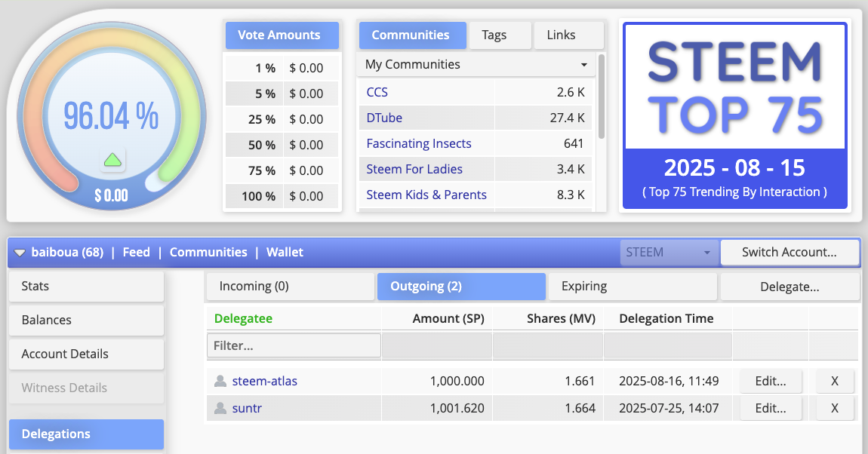Screen dimensions: 868x454
Task: Click the Amount (SP) filter field
Action: 437,345
